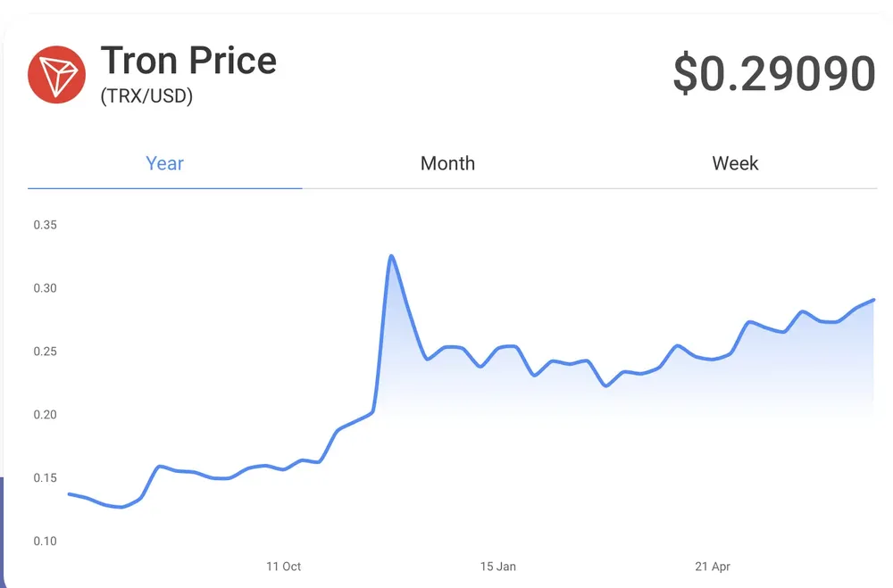893x588 pixels.
Task: Click the red Tron logo icon
Action: point(56,75)
